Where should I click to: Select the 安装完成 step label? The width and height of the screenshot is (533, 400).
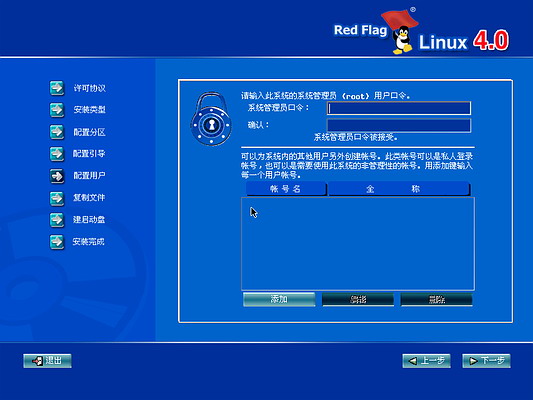coord(88,242)
